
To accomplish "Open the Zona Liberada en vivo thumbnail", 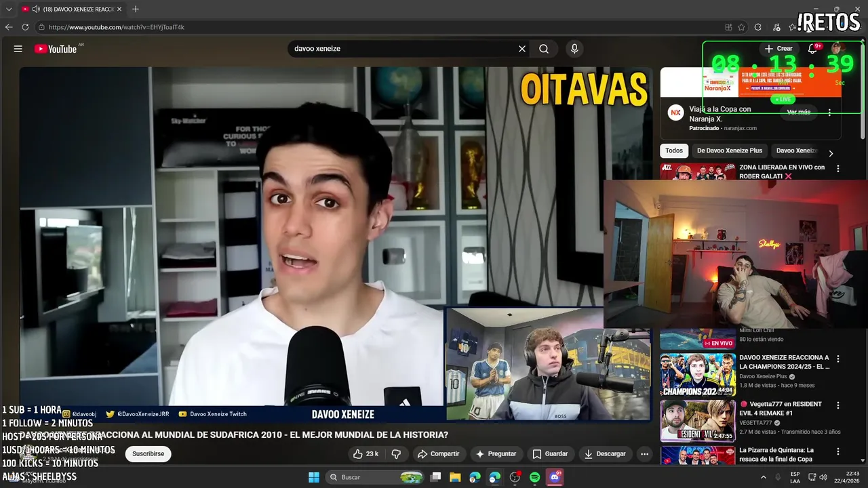I will 698,171.
